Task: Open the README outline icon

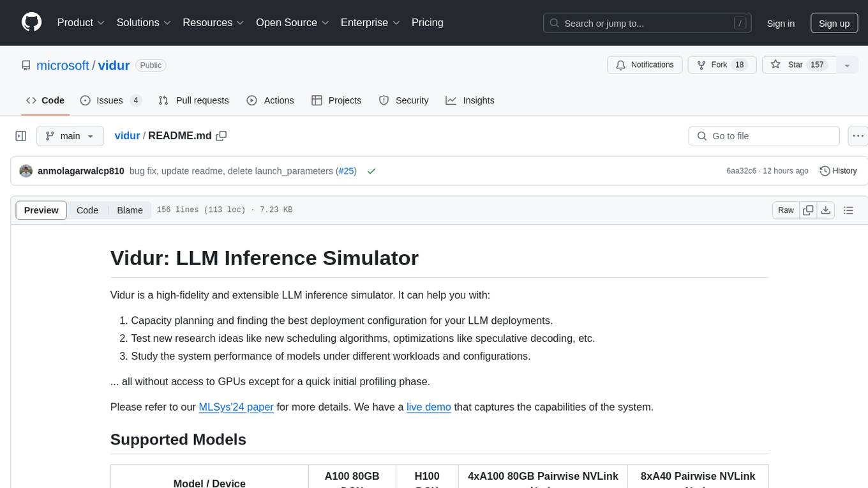Action: click(x=848, y=210)
